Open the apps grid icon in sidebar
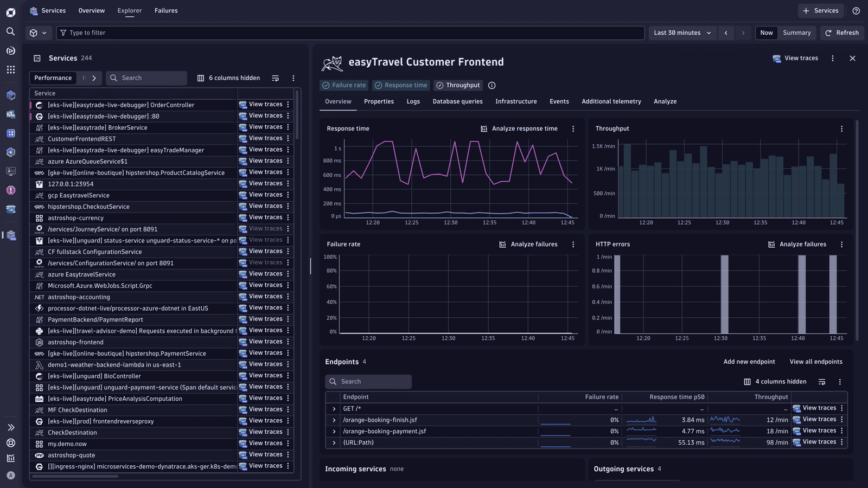This screenshot has height=488, width=868. coord(10,69)
